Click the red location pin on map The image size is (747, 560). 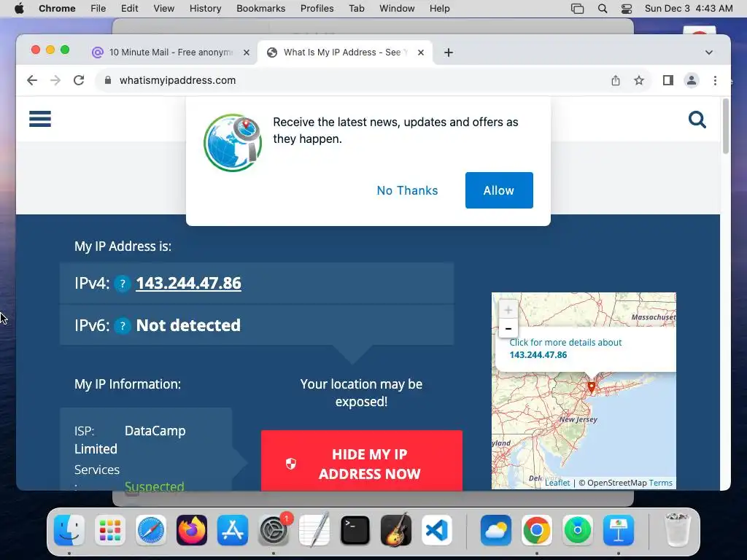(591, 387)
